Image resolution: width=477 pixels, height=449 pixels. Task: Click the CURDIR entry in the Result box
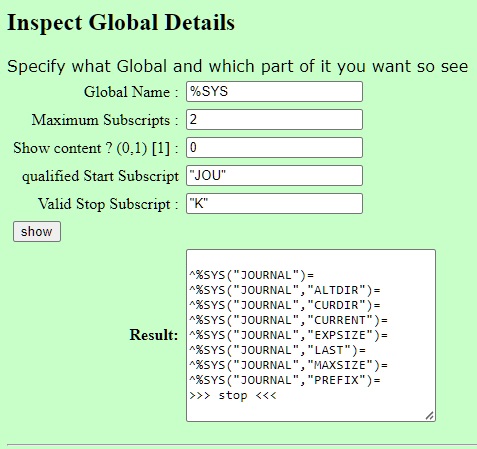[x=285, y=305]
